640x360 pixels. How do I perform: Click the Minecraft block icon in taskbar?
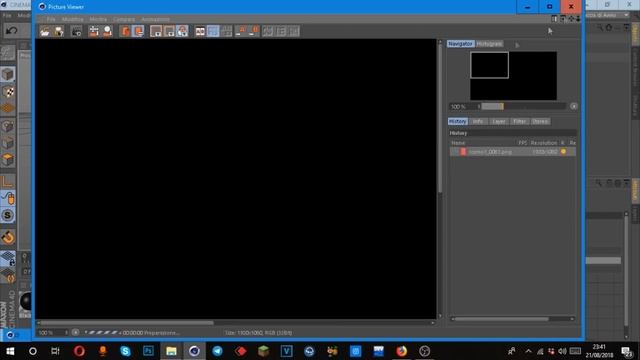[x=263, y=351]
